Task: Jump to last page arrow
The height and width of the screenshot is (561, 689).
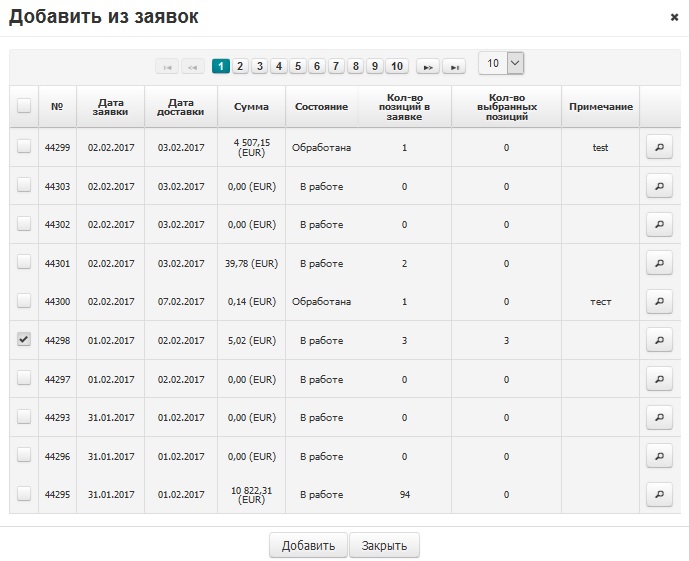Action: pyautogui.click(x=454, y=66)
